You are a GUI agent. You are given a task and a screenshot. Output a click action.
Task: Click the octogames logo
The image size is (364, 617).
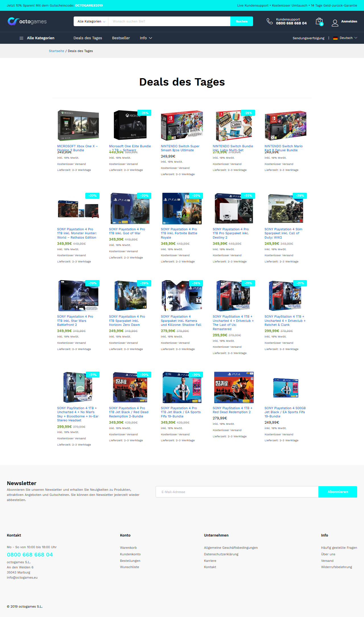tap(27, 21)
